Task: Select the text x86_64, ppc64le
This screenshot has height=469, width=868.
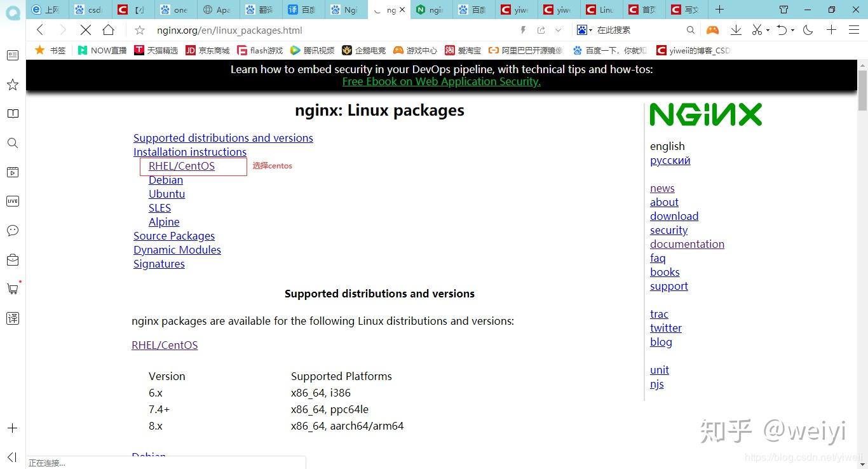Action: coord(330,409)
